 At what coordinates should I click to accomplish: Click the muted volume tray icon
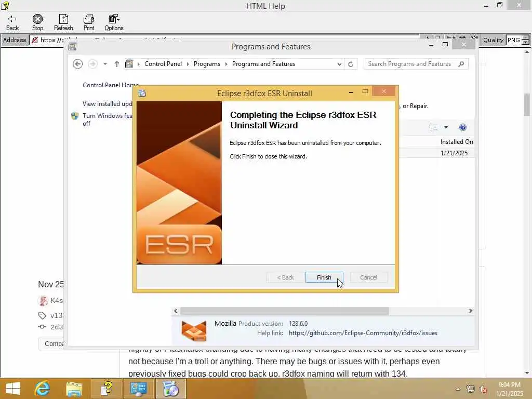coord(483,389)
